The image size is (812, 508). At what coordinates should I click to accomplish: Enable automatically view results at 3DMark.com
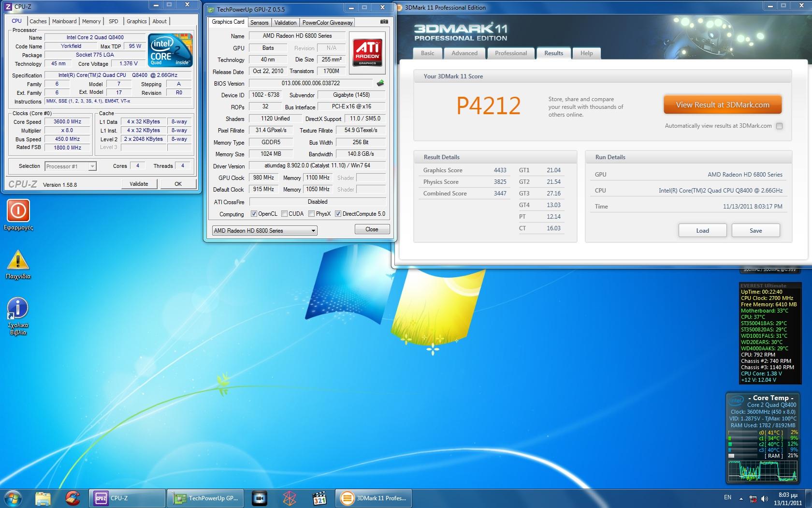click(779, 126)
